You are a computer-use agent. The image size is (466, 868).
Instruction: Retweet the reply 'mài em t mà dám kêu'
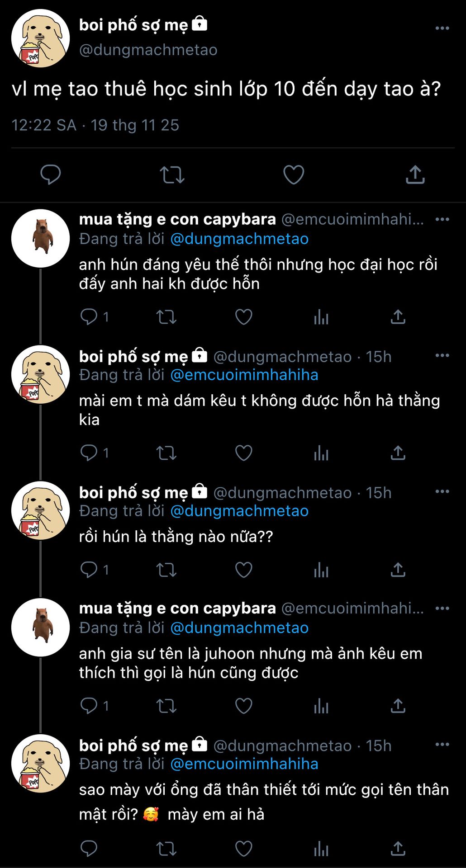[x=166, y=453]
